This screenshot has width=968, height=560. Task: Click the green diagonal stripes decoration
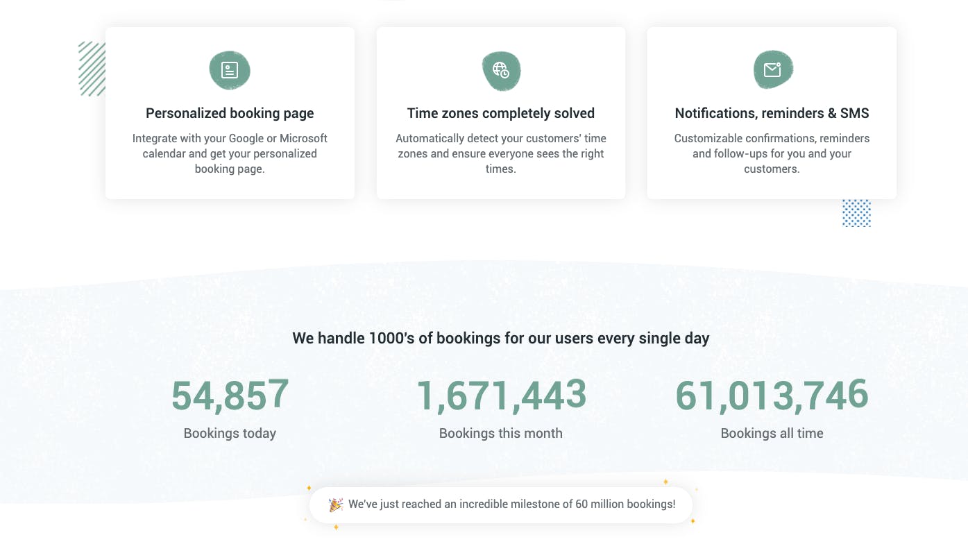[92, 69]
